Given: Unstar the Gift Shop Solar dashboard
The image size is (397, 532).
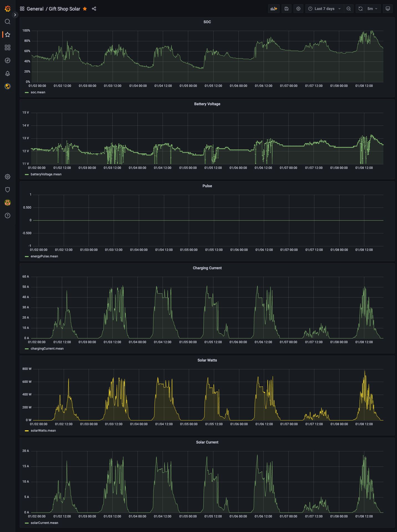Looking at the screenshot, I should coord(85,9).
